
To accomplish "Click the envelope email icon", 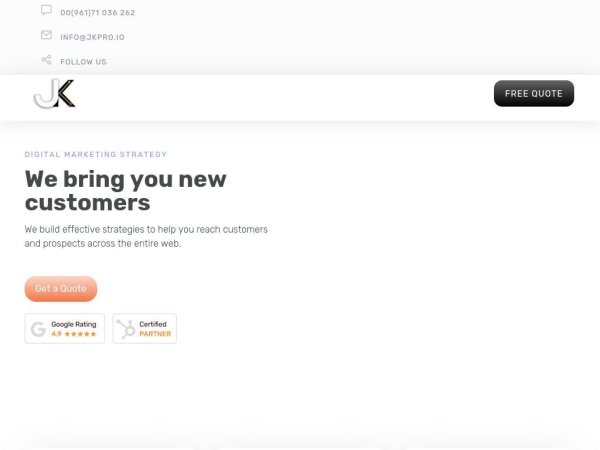I will click(x=46, y=35).
